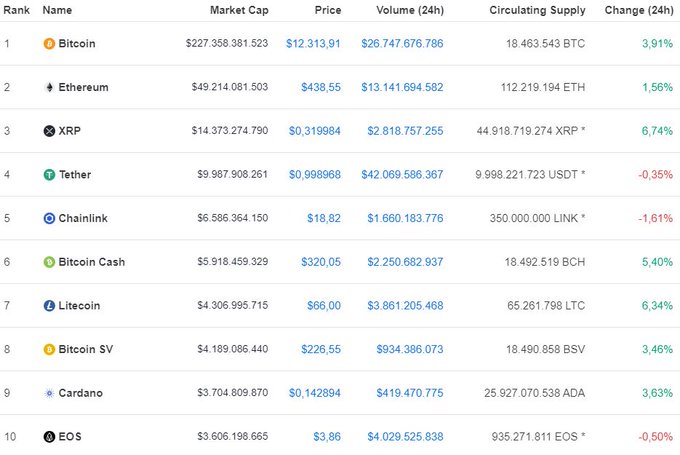
Task: Click Bitcoin price $12.313,91
Action: click(x=313, y=44)
